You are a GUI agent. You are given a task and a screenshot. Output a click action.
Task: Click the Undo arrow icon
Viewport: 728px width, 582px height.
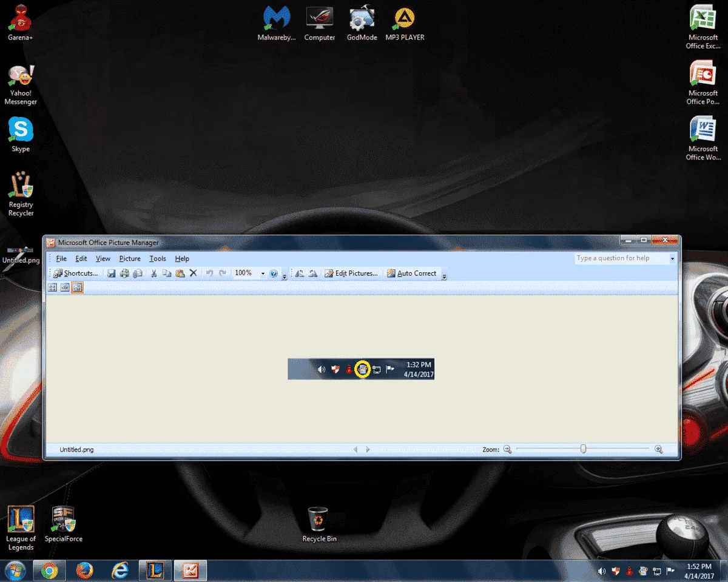pos(209,273)
